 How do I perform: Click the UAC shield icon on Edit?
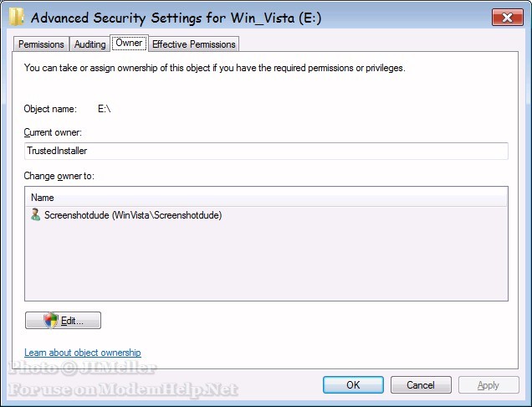[x=52, y=320]
